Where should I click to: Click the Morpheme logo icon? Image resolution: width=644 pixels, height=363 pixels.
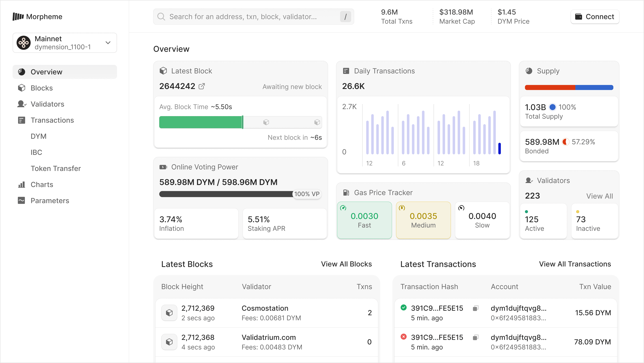coord(18,17)
